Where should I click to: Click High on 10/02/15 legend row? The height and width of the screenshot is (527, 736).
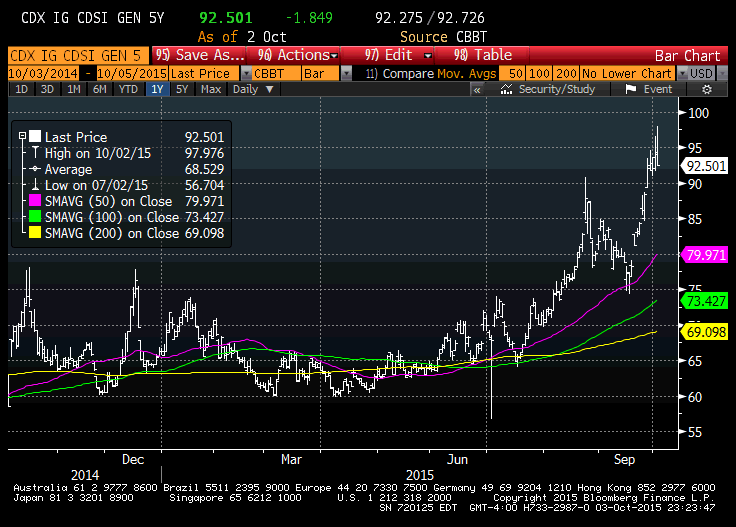pos(126,153)
